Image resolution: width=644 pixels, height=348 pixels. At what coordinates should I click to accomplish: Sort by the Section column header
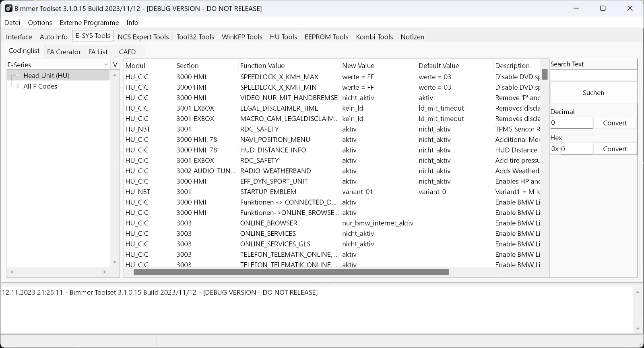[x=206, y=66]
